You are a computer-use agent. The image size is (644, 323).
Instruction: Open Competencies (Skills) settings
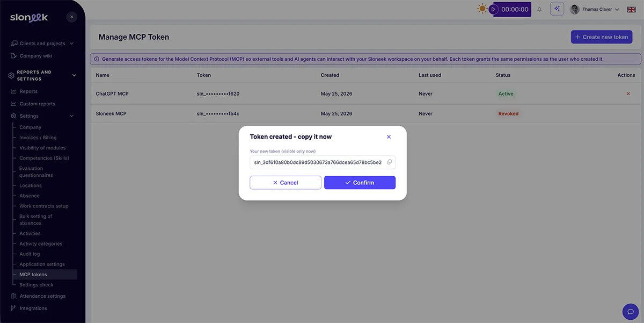tap(44, 158)
